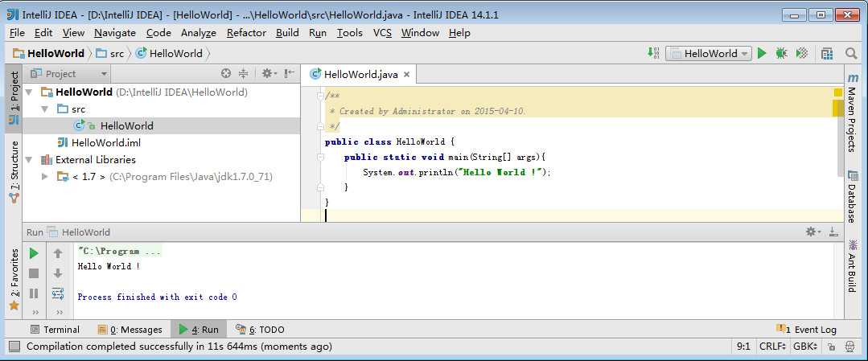Fold the main method in editor
868x361 pixels.
point(320,158)
